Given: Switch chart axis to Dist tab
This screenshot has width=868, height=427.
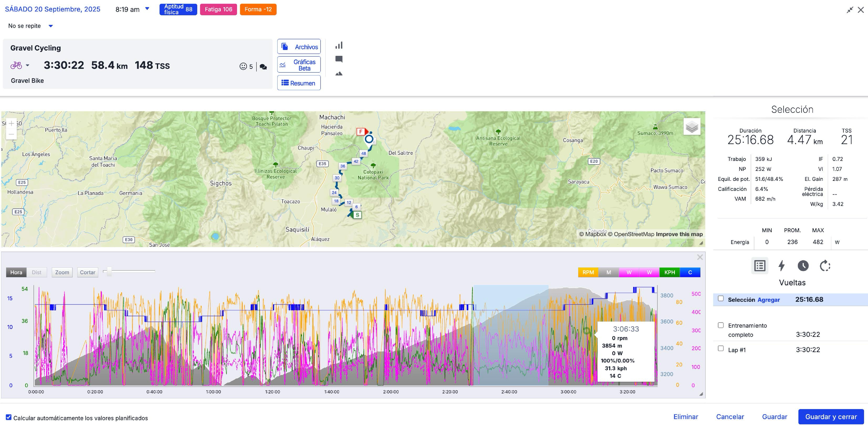Looking at the screenshot, I should click(x=36, y=272).
